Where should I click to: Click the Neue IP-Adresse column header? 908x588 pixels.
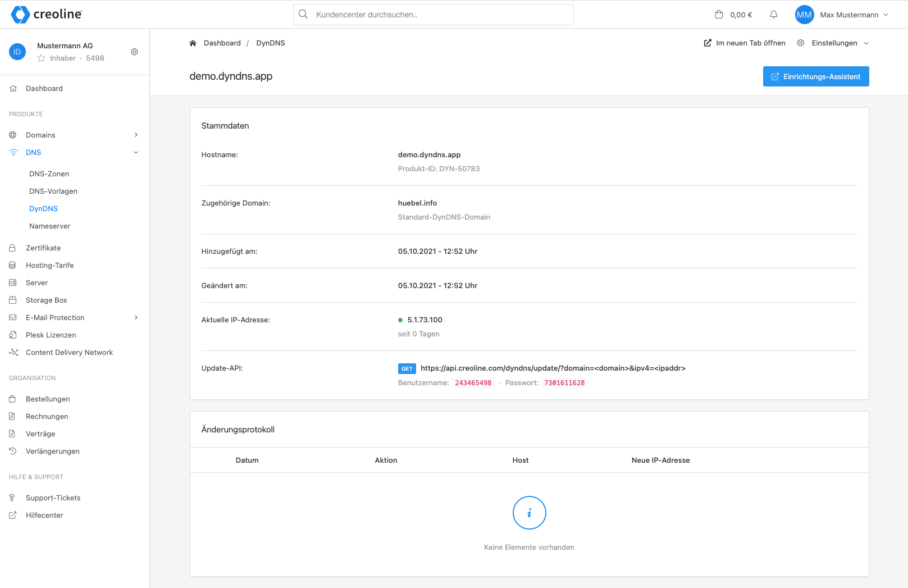click(x=660, y=461)
